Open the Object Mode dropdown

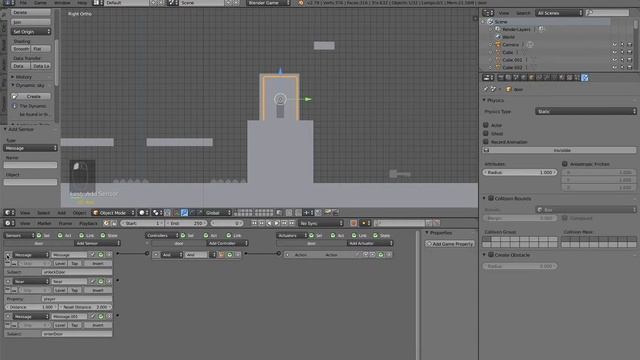pyautogui.click(x=113, y=213)
